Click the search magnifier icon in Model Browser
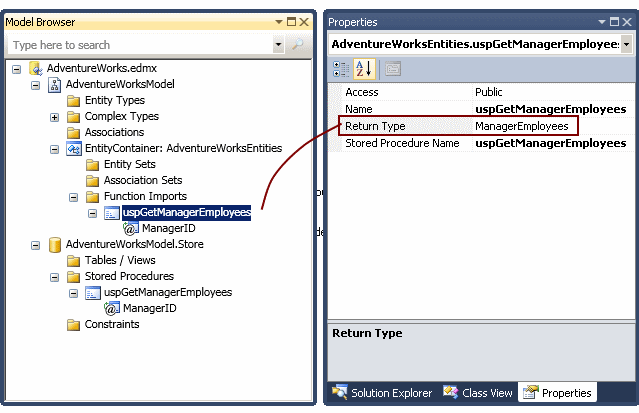639x413 pixels. [297, 45]
